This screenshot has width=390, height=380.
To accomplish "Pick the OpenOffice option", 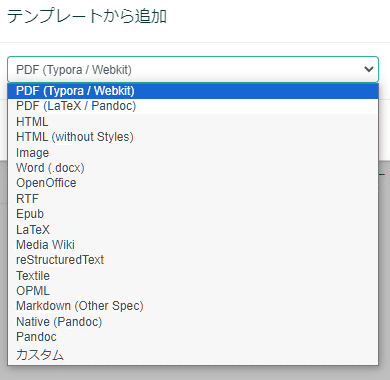I will pos(193,183).
